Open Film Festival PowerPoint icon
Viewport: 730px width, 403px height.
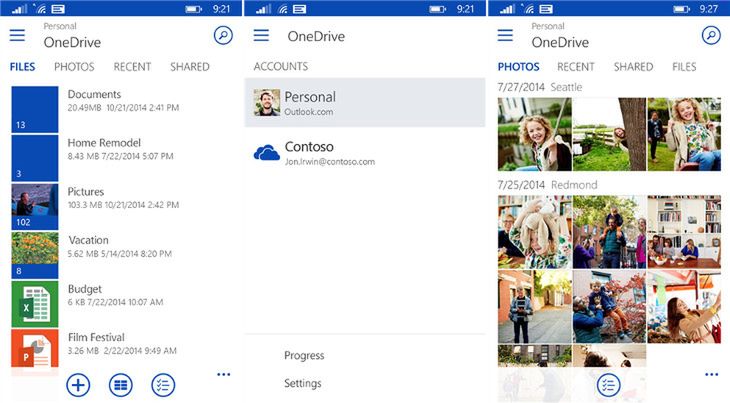click(35, 350)
